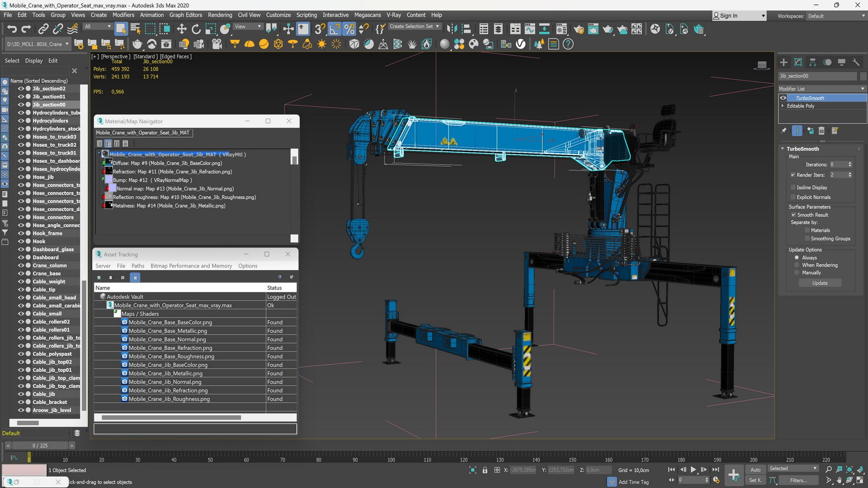
Task: Switch to the Utilities wrench panel tab
Action: coord(856,62)
